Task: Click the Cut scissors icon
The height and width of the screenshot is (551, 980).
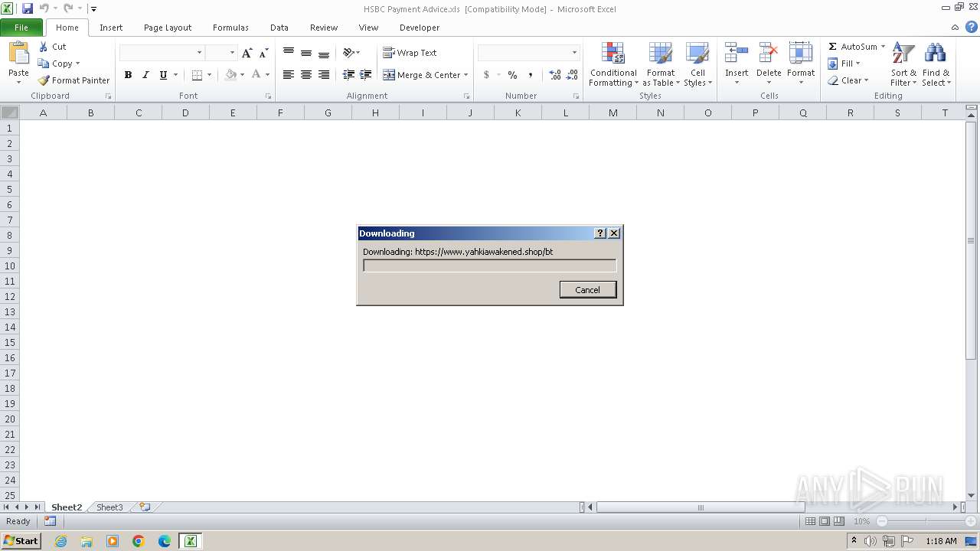Action: click(x=44, y=47)
